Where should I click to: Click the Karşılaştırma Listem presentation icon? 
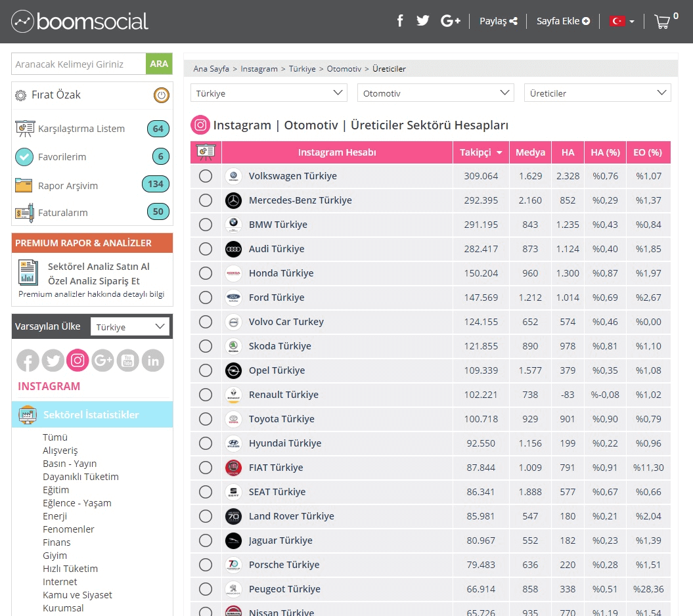point(25,129)
